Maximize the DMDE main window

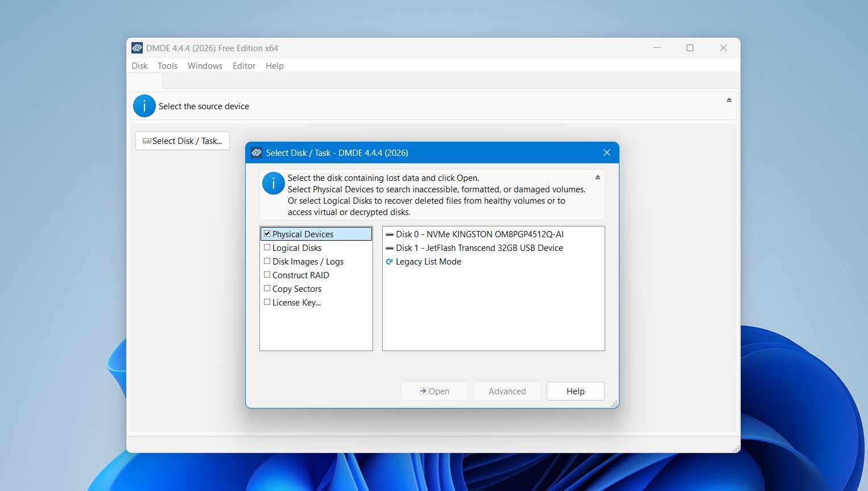coord(690,48)
